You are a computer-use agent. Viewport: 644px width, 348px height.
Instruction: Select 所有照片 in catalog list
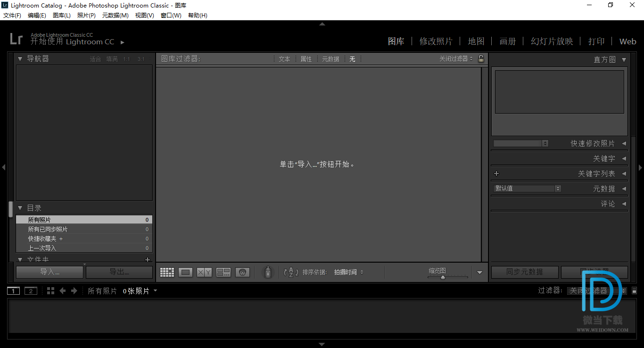click(x=84, y=220)
